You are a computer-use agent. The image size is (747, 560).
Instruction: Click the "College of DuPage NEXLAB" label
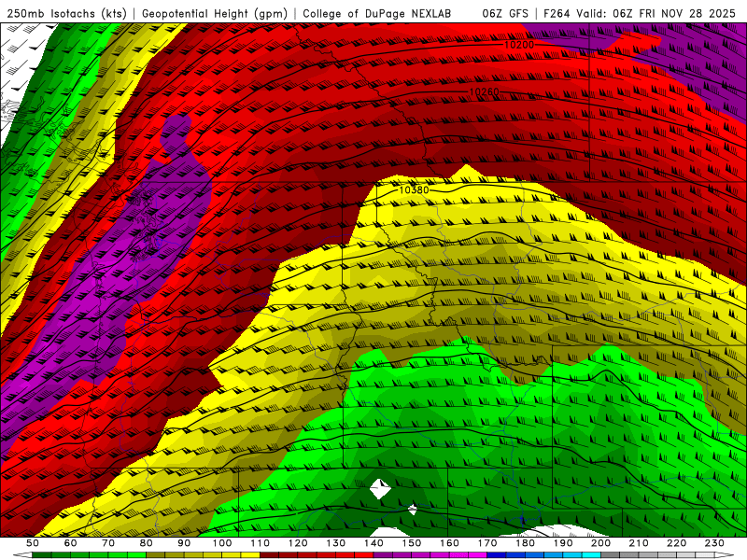[x=377, y=13]
